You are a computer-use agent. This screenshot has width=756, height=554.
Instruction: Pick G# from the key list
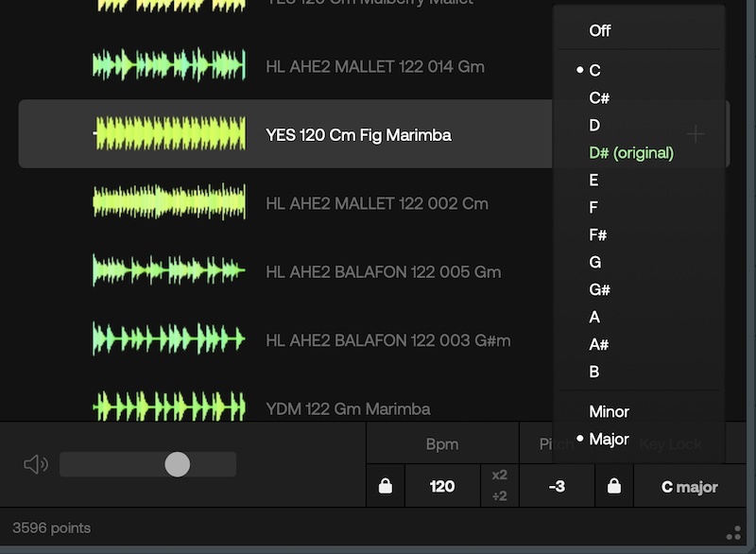(599, 289)
